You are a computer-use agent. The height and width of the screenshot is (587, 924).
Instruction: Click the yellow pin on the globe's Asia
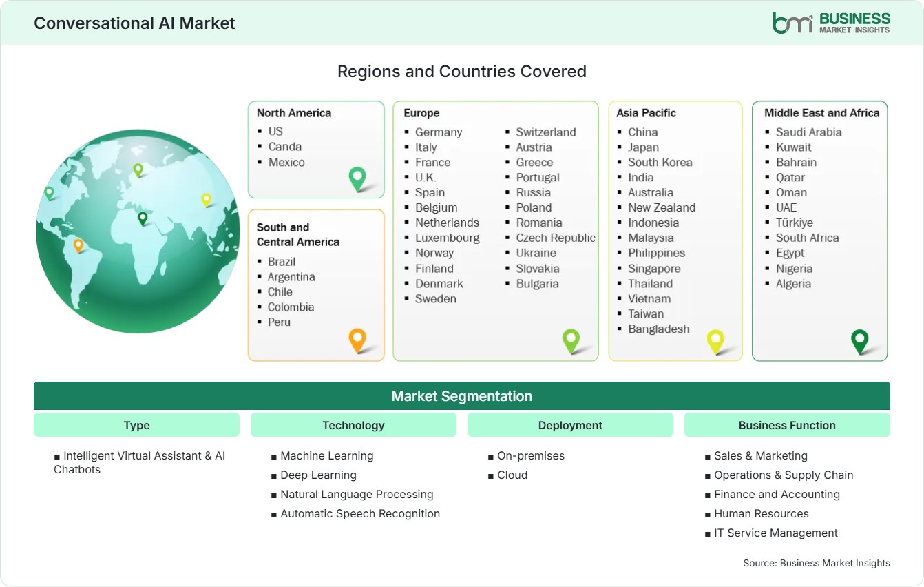[206, 200]
